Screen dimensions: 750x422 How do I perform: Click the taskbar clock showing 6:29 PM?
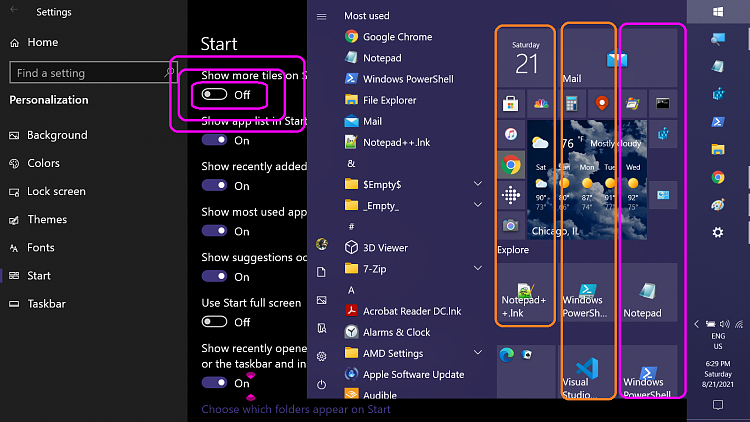point(717,374)
